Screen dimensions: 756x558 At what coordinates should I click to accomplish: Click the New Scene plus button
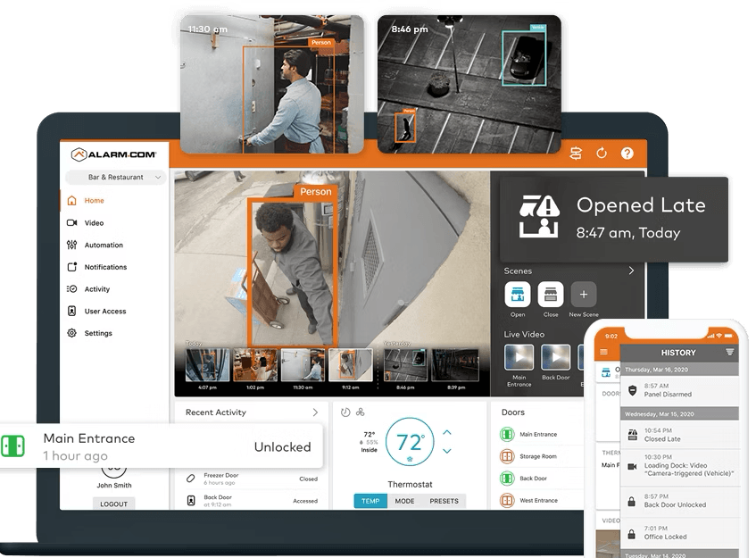click(584, 295)
